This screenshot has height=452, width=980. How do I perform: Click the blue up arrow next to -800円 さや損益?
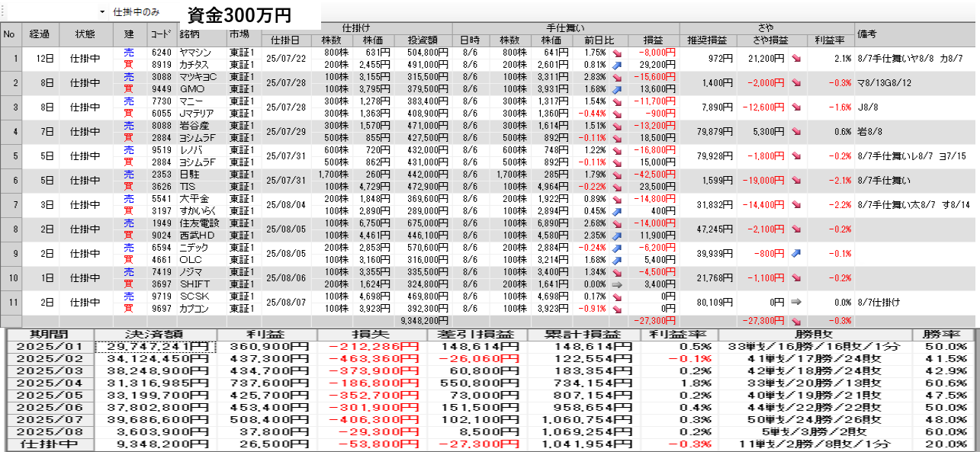point(796,253)
